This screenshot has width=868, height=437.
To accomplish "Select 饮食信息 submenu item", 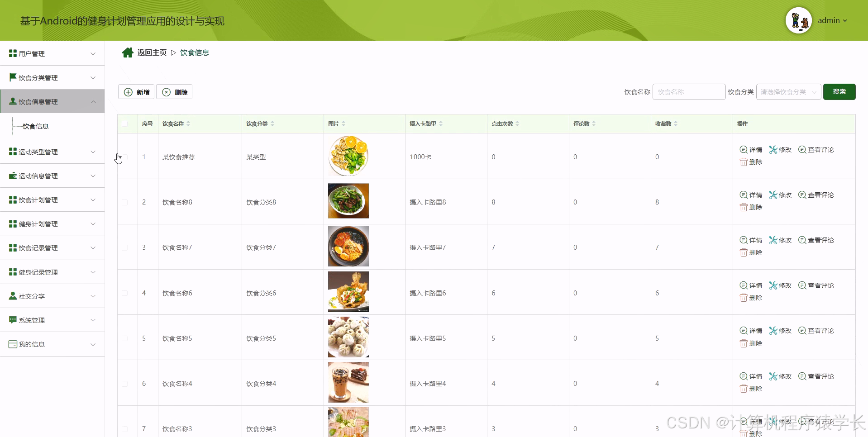I will [x=36, y=126].
